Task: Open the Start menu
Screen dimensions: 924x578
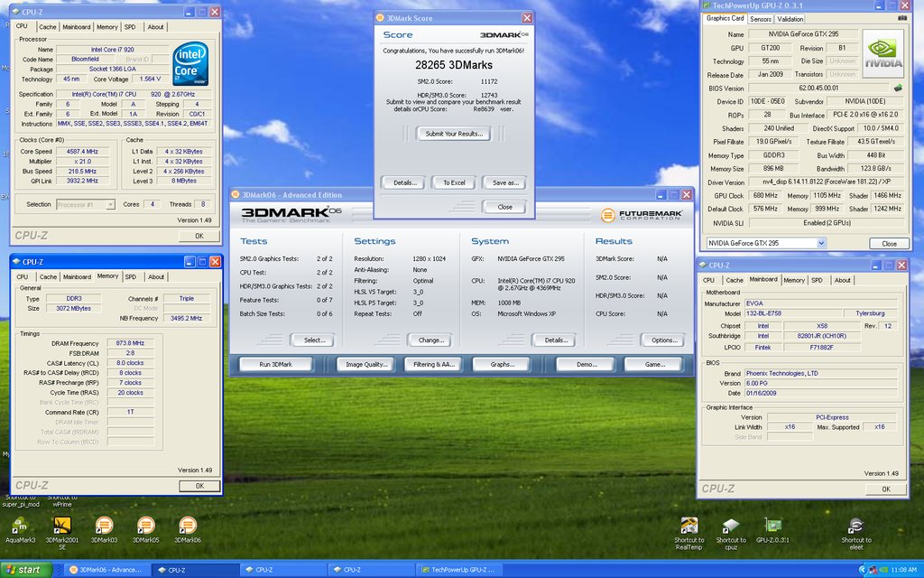Action: [26, 570]
